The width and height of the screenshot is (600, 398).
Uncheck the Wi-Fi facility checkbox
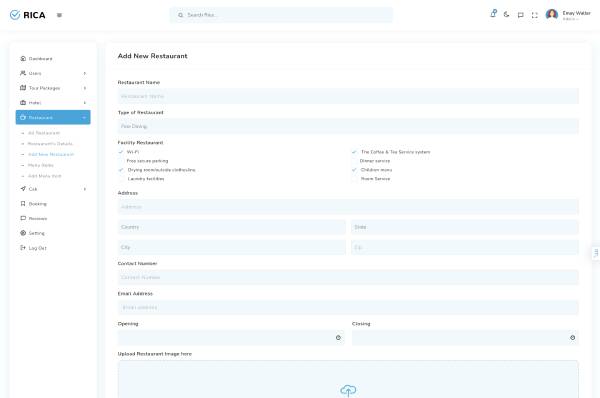click(x=121, y=152)
